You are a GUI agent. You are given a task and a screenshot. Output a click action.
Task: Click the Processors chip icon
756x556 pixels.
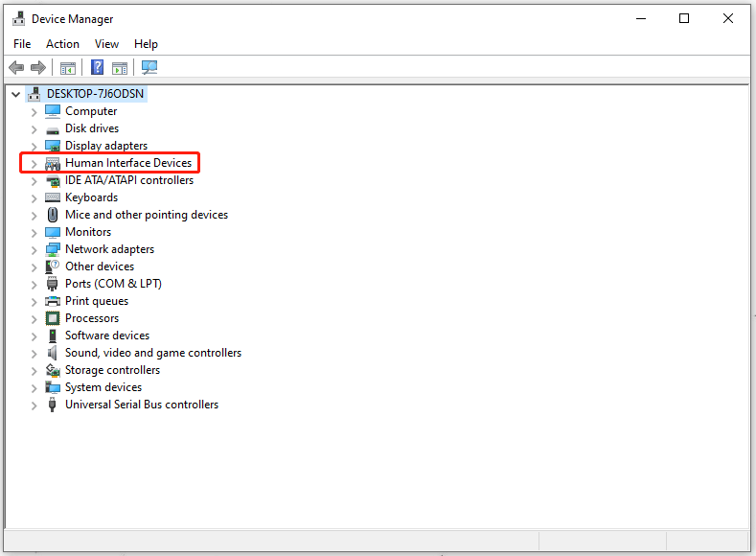click(x=53, y=318)
